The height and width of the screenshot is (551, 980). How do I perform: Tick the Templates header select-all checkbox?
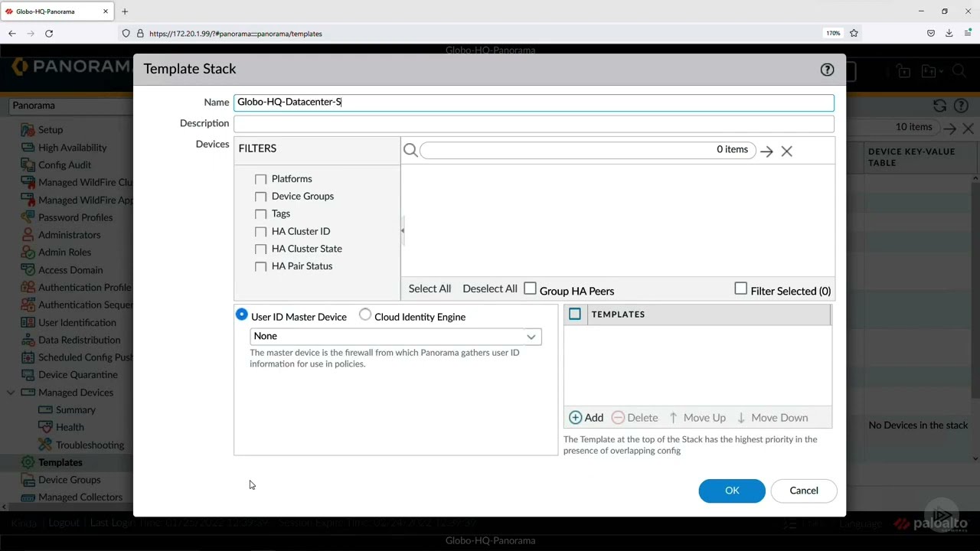[x=575, y=314]
